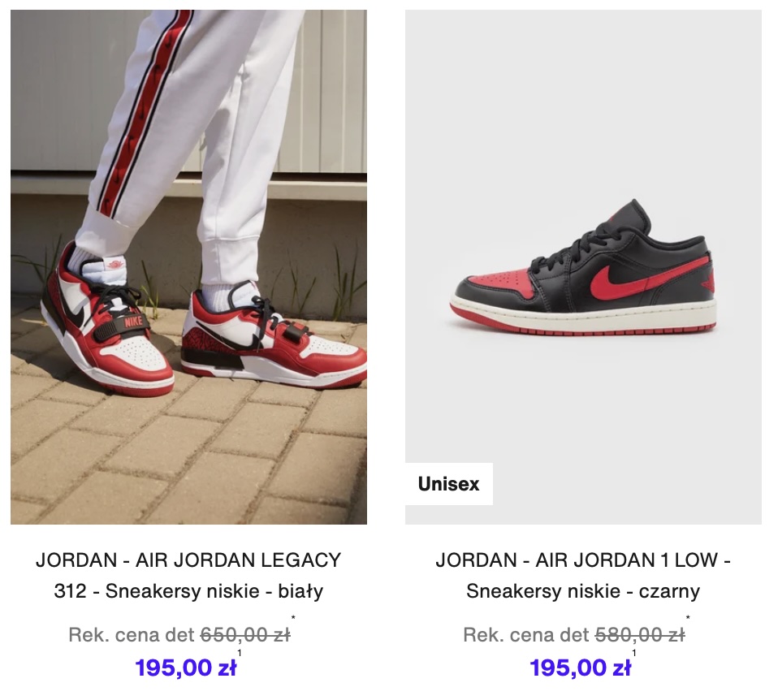Select the 195,00 zł price under Jordan 1 Low
The height and width of the screenshot is (700, 778).
[581, 668]
